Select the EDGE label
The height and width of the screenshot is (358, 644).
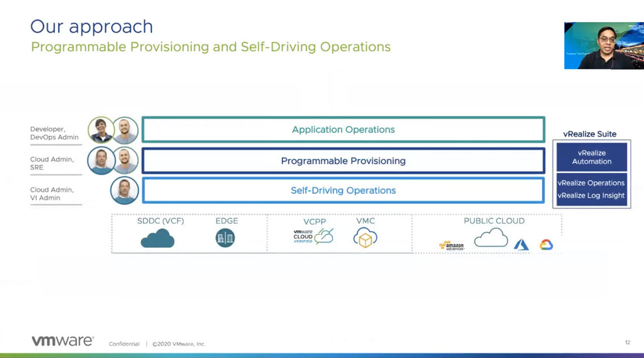227,221
